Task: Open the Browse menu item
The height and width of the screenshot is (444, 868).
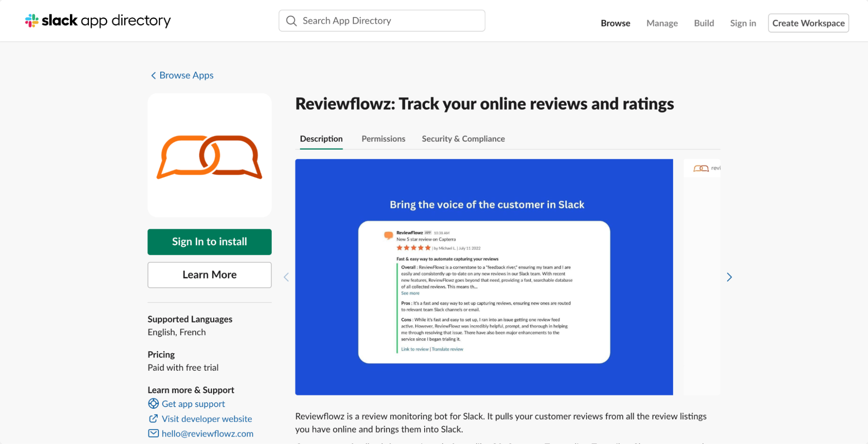Action: pyautogui.click(x=615, y=23)
